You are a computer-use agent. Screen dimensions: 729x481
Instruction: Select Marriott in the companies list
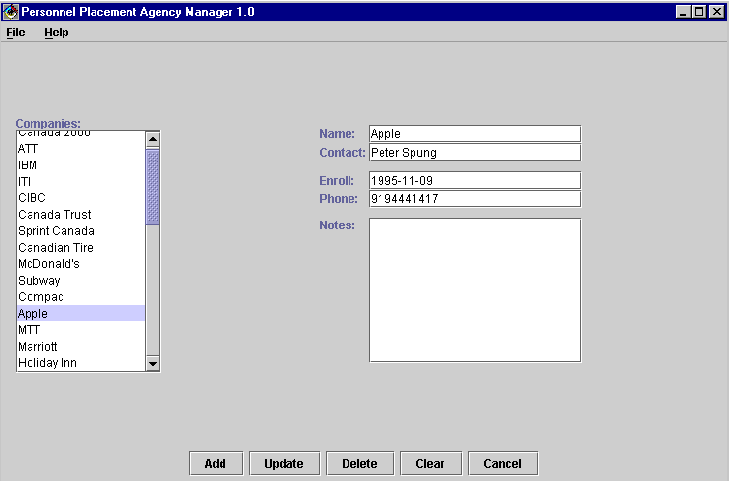point(38,346)
